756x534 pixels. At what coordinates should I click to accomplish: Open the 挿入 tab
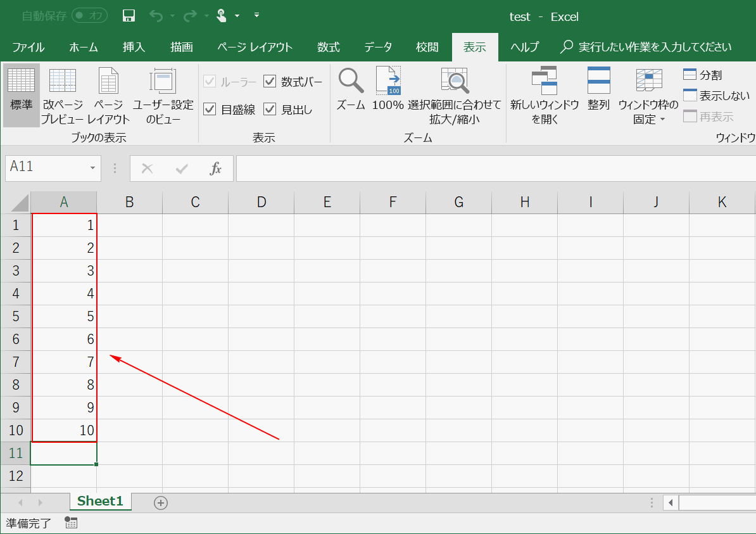tap(134, 47)
